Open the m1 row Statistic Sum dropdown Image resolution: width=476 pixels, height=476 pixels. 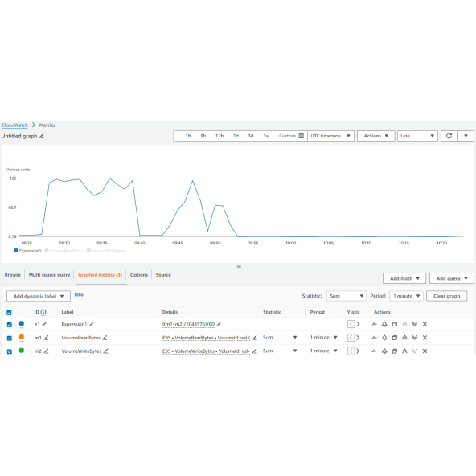(280, 338)
